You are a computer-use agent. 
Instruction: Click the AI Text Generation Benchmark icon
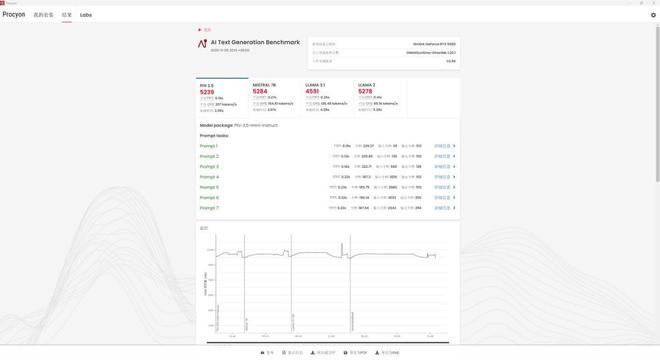click(x=202, y=43)
